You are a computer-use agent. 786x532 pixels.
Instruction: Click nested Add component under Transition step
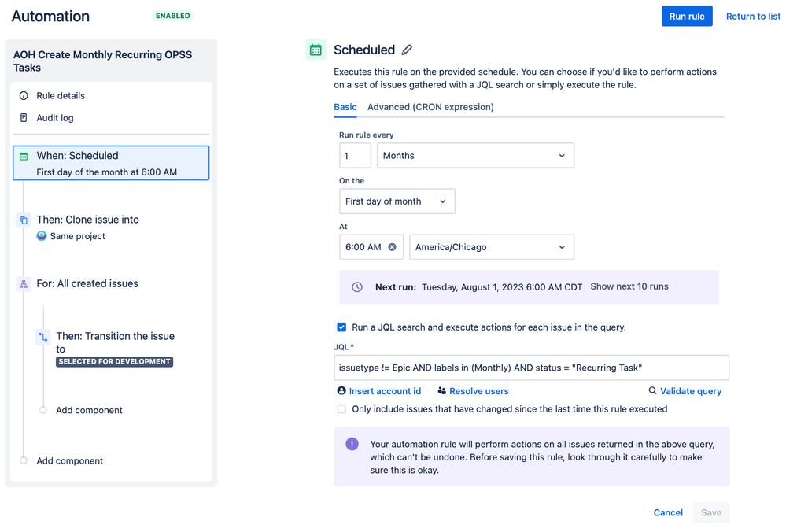89,410
